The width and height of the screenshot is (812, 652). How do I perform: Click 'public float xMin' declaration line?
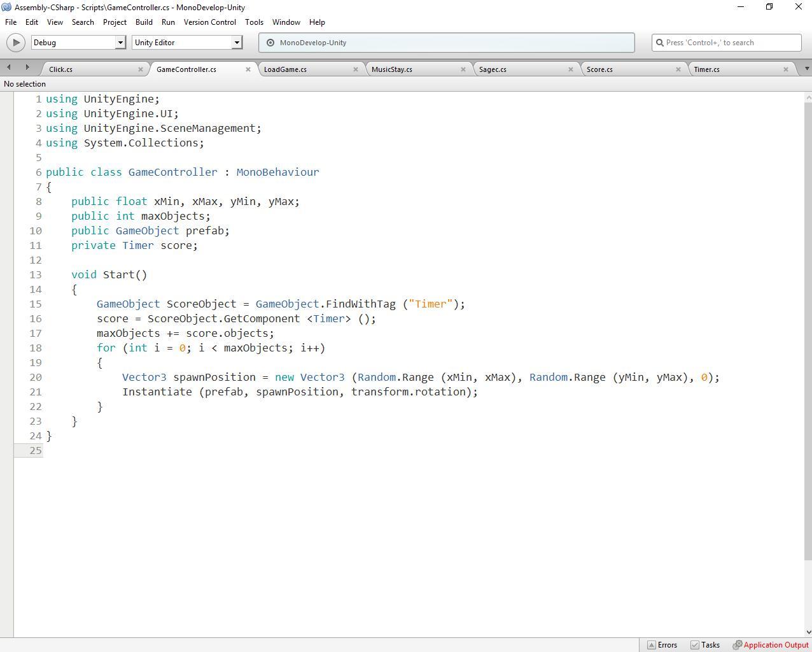(185, 201)
